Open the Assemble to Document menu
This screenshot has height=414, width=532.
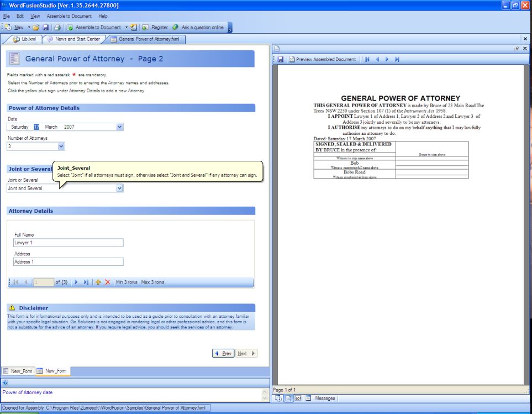pos(69,16)
